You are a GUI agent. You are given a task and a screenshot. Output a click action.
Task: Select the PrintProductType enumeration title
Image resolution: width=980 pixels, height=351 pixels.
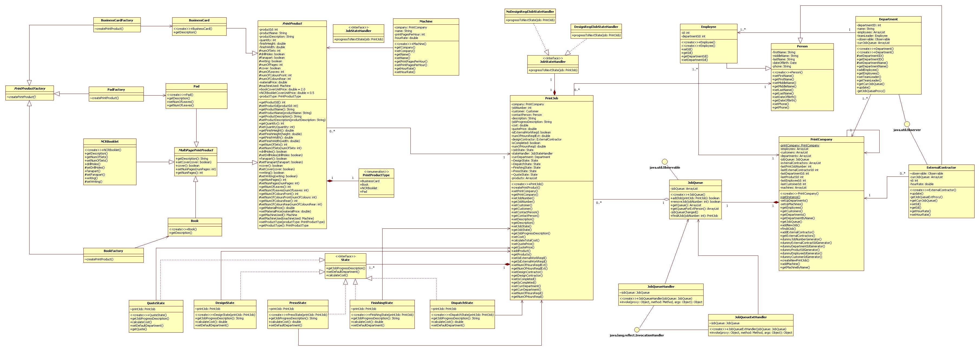click(376, 175)
